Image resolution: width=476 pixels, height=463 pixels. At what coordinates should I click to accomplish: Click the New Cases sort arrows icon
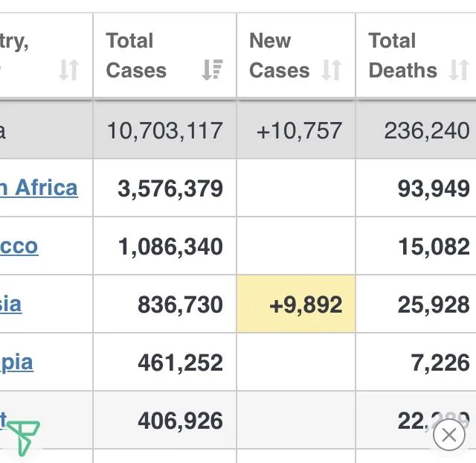click(331, 71)
